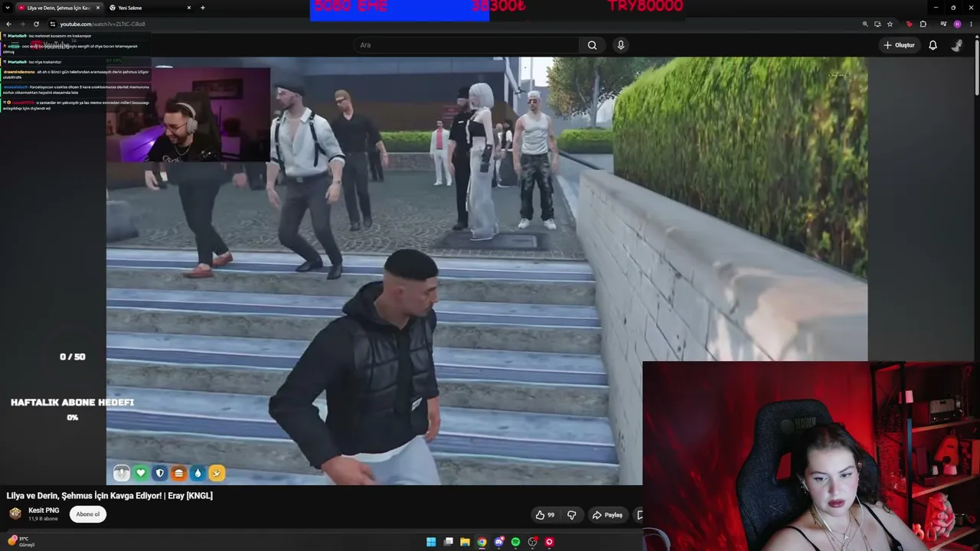Screen dimensions: 980x551
Task: Click the YouTube search magnifier button
Action: click(592, 45)
